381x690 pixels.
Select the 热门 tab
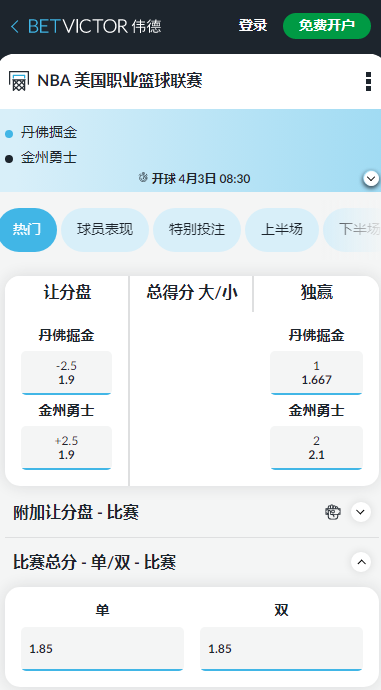(27, 230)
